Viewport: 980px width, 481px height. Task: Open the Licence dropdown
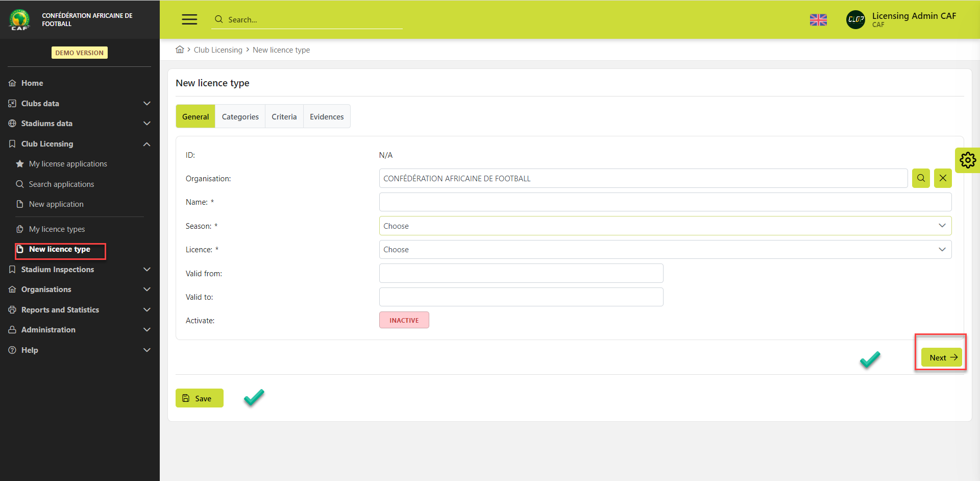(x=665, y=250)
